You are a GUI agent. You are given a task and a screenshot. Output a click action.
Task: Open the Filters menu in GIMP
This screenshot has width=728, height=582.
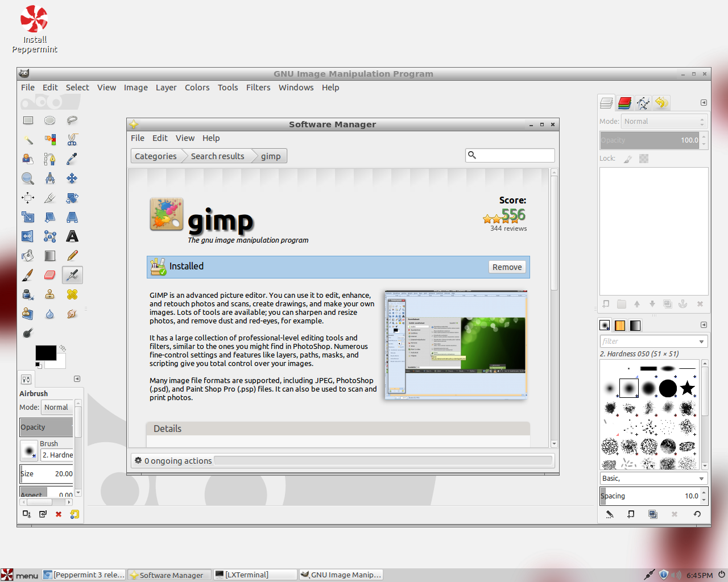258,87
